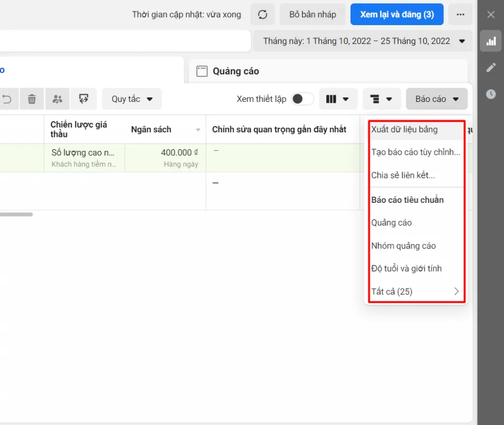This screenshot has height=425, width=504.
Task: Select Chia sẻ liên kết menu entry
Action: [x=415, y=175]
